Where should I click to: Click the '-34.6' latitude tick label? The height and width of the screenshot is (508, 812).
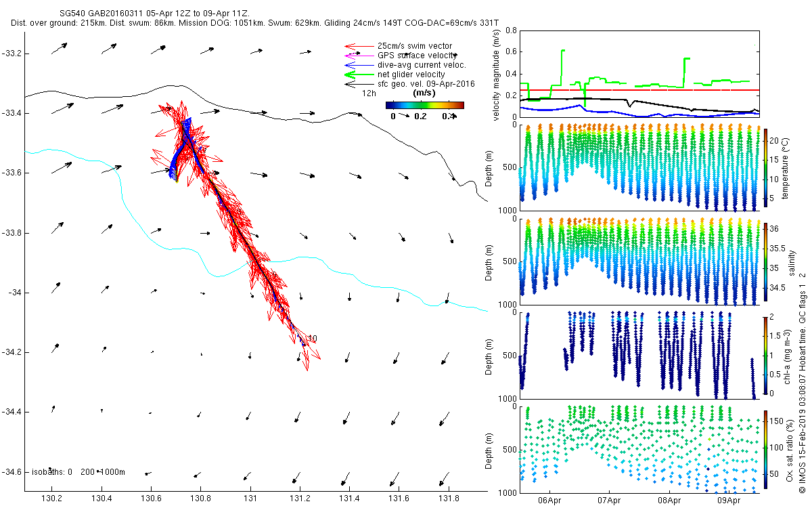[12, 471]
